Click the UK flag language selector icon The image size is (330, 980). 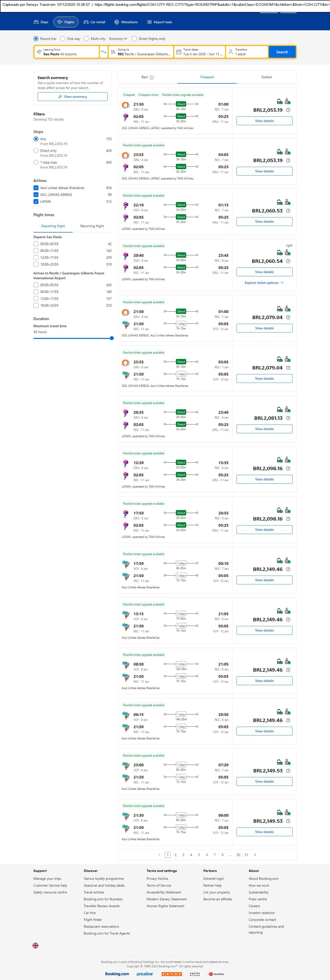point(35,945)
